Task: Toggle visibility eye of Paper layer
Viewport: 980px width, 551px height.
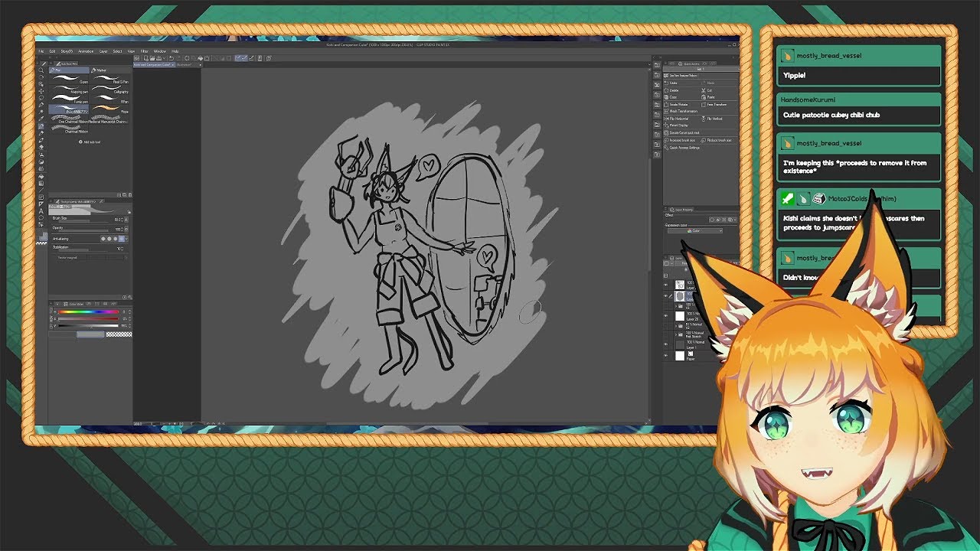Action: pyautogui.click(x=665, y=356)
